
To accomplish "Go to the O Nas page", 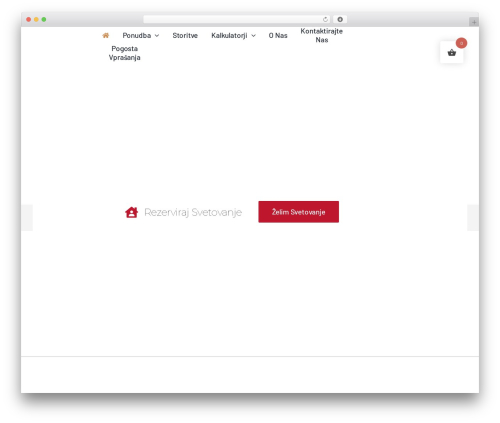I will 278,35.
